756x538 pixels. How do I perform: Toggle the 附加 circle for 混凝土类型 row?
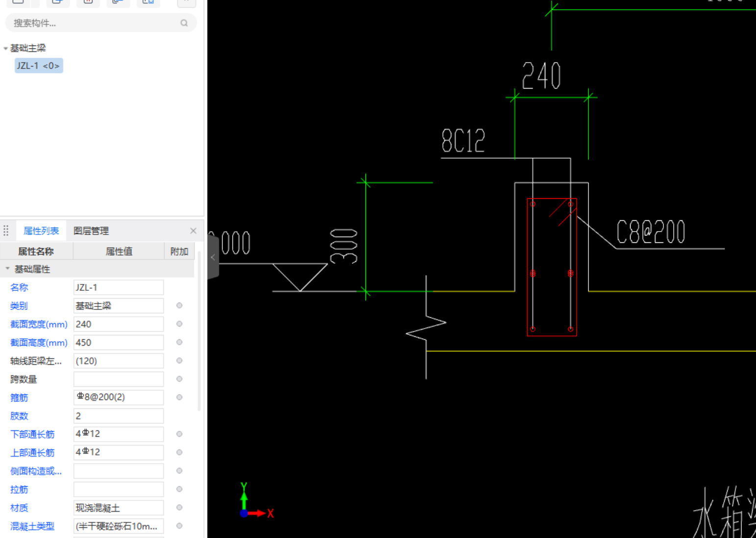[179, 526]
